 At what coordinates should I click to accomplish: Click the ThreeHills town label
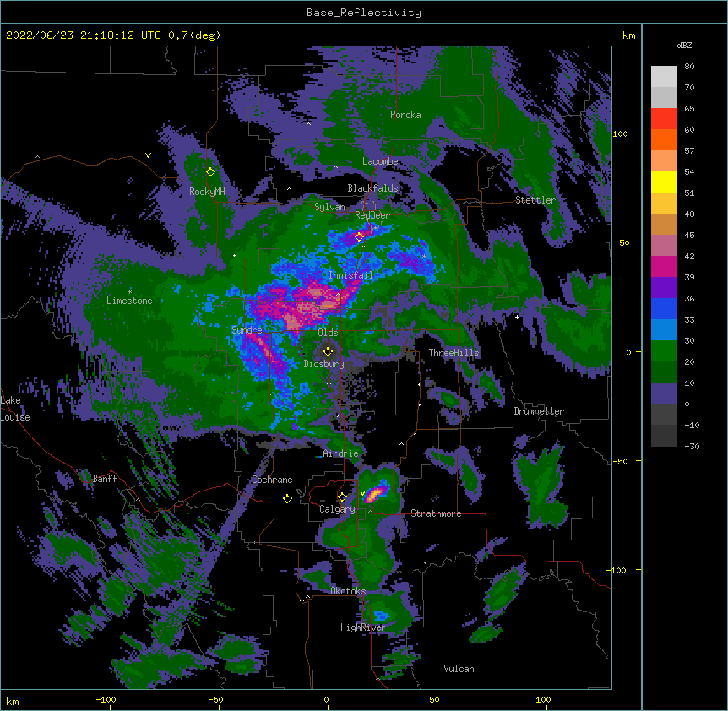point(454,353)
